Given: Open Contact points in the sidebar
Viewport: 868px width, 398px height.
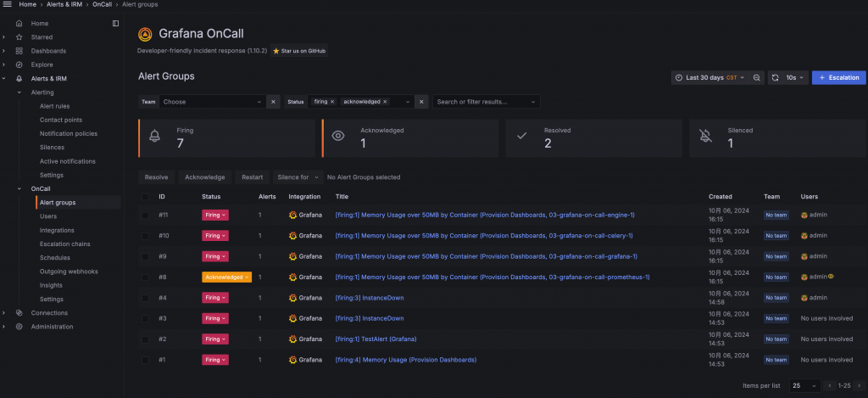Looking at the screenshot, I should click(61, 120).
